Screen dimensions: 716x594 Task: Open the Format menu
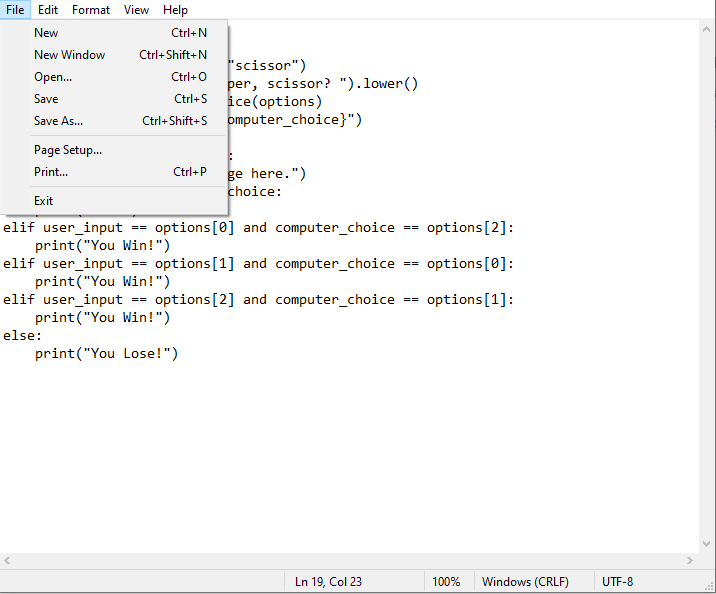click(91, 10)
